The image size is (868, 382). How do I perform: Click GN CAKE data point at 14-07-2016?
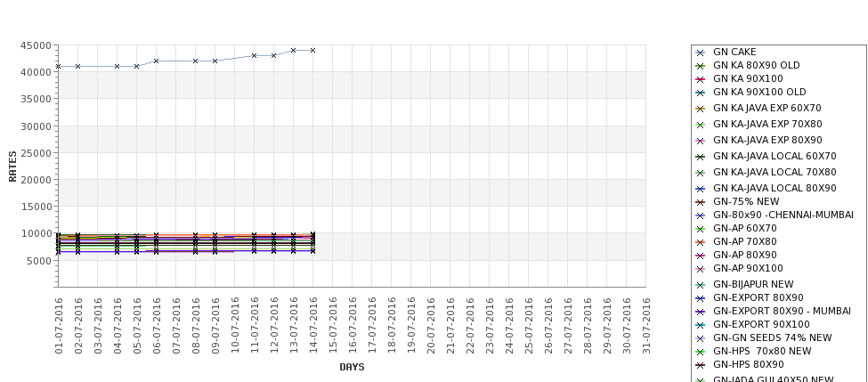click(312, 51)
